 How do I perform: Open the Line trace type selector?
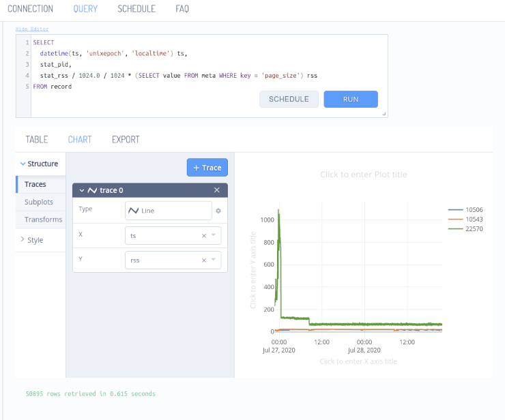point(169,211)
